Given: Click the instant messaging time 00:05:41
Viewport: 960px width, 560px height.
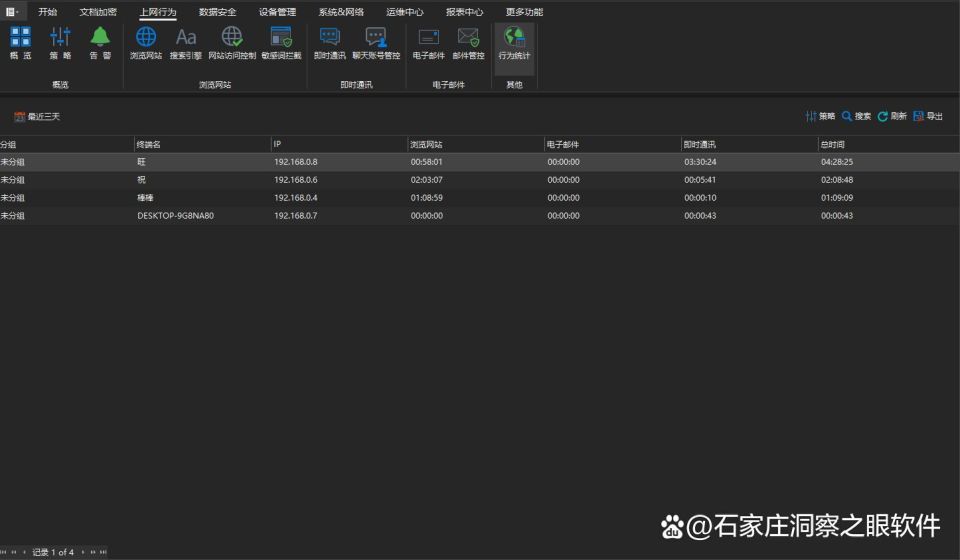Looking at the screenshot, I should (x=700, y=180).
